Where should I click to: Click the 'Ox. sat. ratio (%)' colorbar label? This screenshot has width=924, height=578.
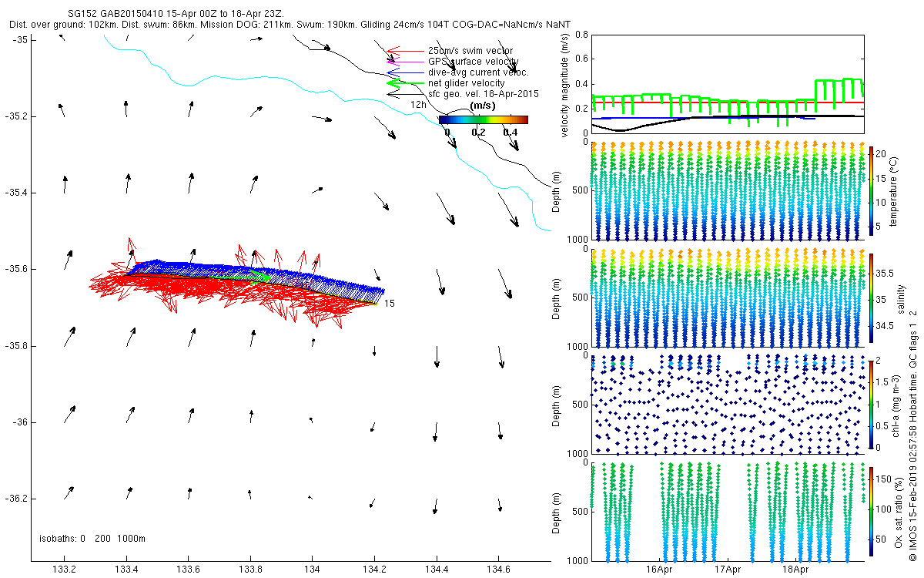899,512
